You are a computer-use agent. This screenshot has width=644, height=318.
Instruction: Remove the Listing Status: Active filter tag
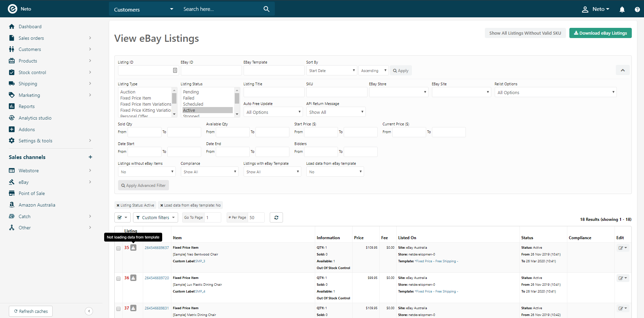click(x=118, y=205)
